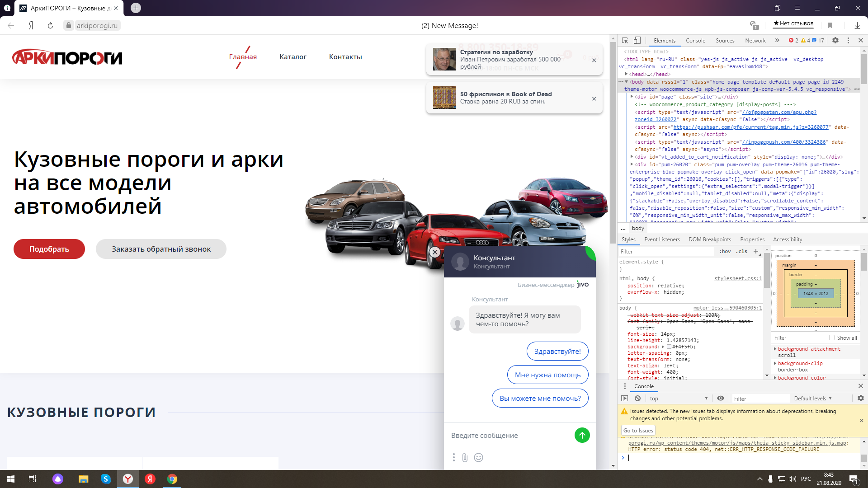Open the emoji picker in chat
868x488 pixels.
[x=478, y=458]
